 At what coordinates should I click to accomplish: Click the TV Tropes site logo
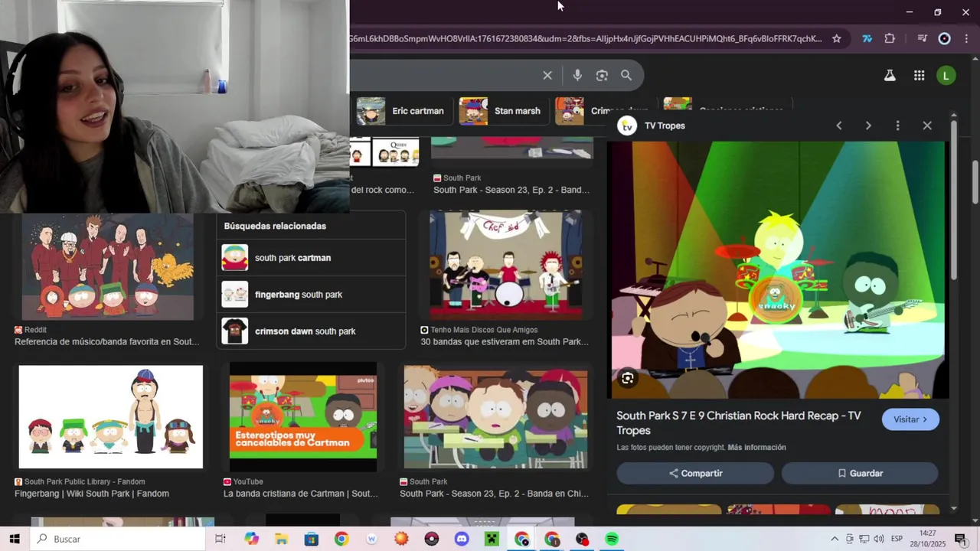627,126
